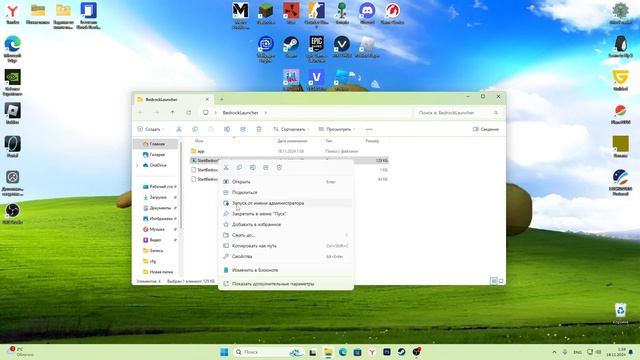
Task: Click the Explorer toolbar copy icon
Action: click(195, 129)
